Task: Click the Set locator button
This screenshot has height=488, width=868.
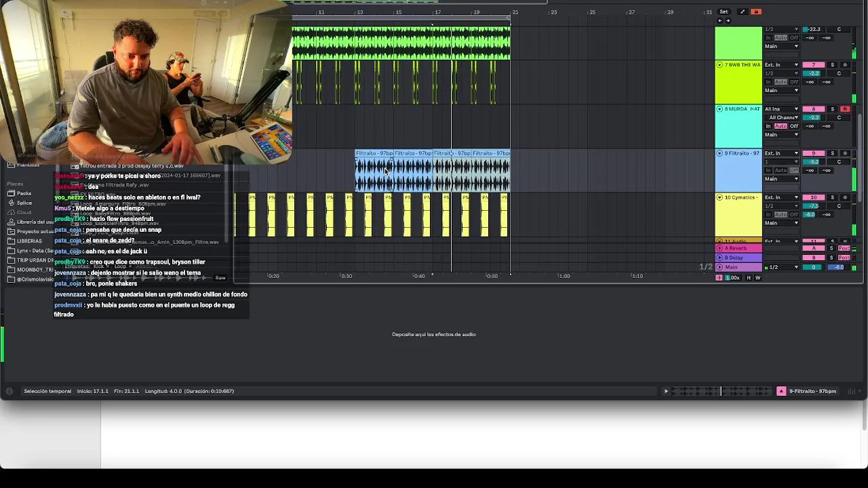Action: click(724, 12)
